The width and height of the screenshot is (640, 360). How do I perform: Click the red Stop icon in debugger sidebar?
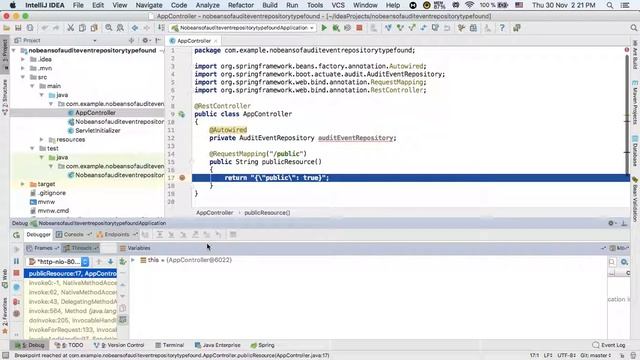[x=16, y=273]
